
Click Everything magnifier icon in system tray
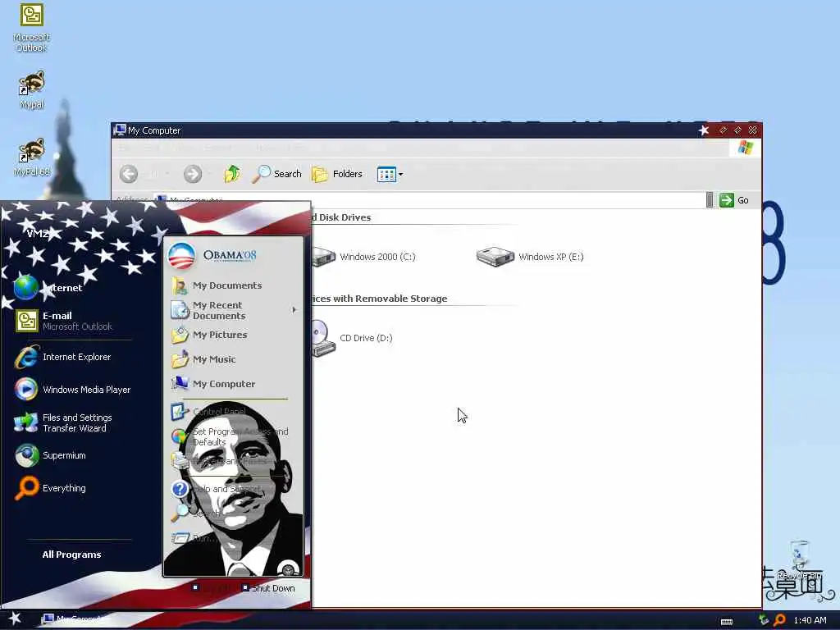[779, 620]
